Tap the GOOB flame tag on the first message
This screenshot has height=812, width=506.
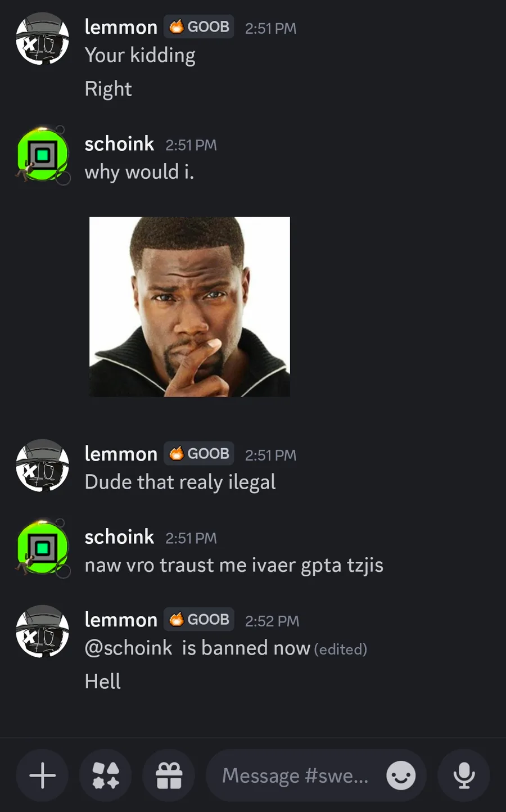pos(199,26)
